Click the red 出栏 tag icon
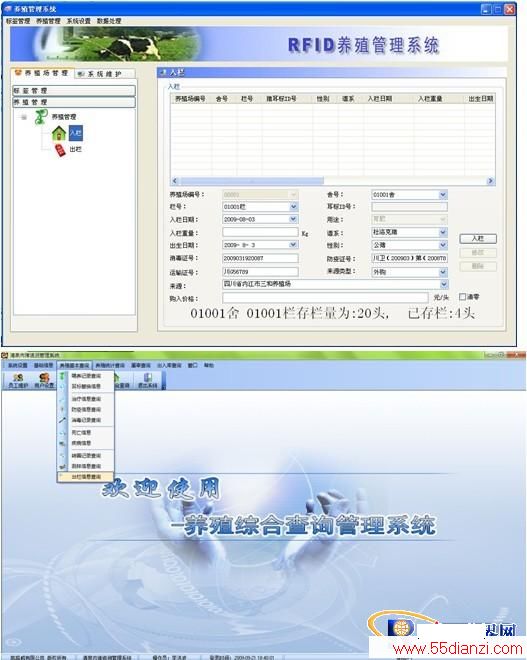Viewport: 527px width, 660px height. [x=61, y=149]
